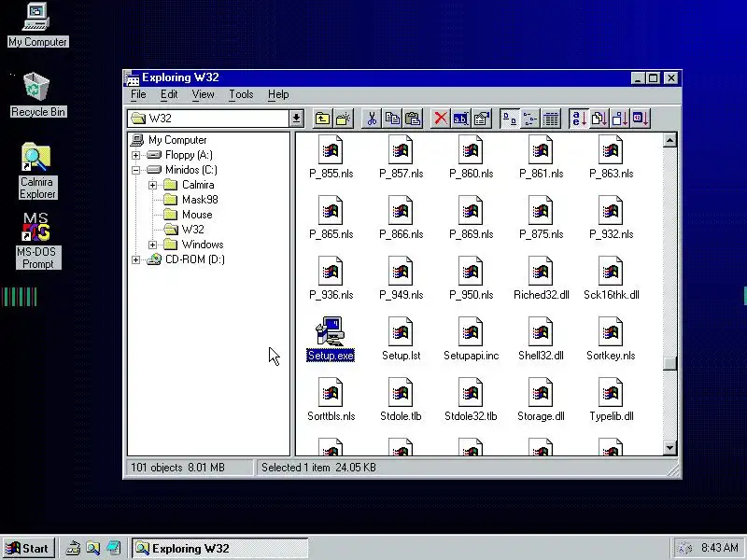Open the Edit menu

[x=169, y=94]
